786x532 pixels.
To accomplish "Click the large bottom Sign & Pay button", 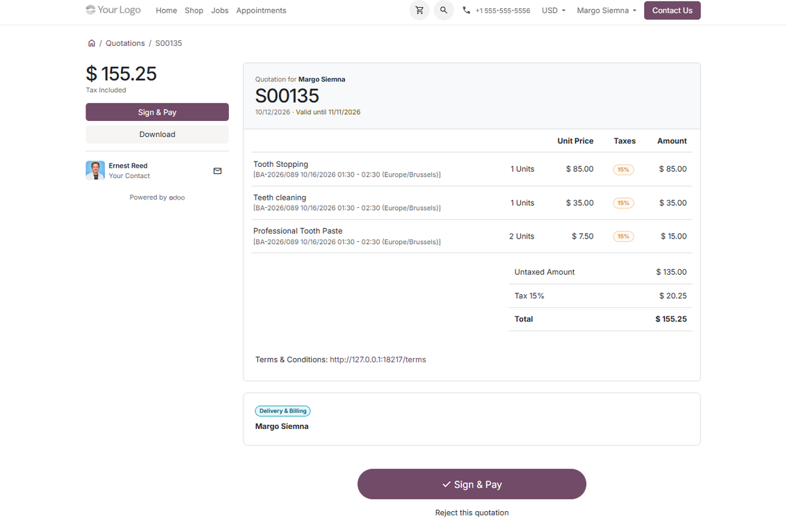I will pyautogui.click(x=472, y=484).
